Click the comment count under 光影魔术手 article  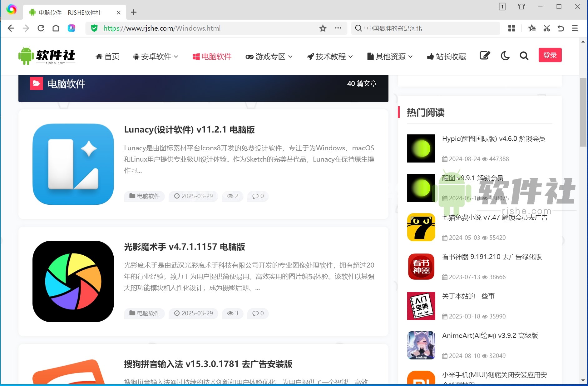258,313
